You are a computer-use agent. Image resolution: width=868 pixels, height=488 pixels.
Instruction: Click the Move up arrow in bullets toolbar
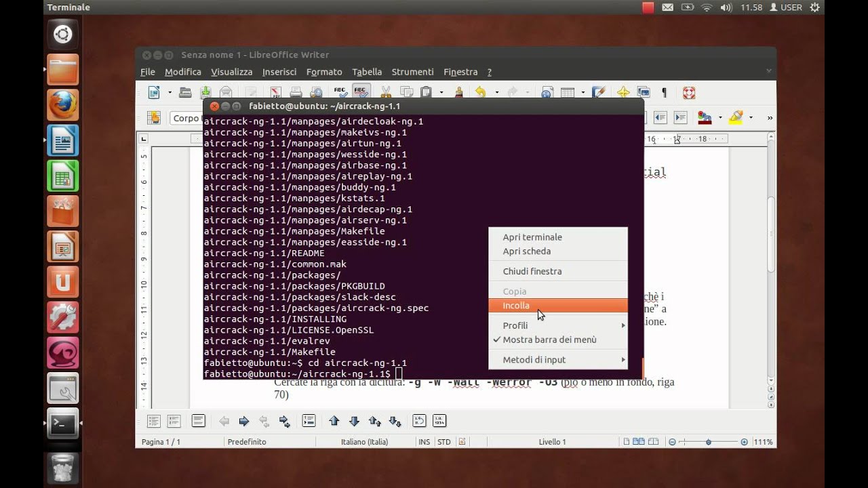click(x=334, y=421)
